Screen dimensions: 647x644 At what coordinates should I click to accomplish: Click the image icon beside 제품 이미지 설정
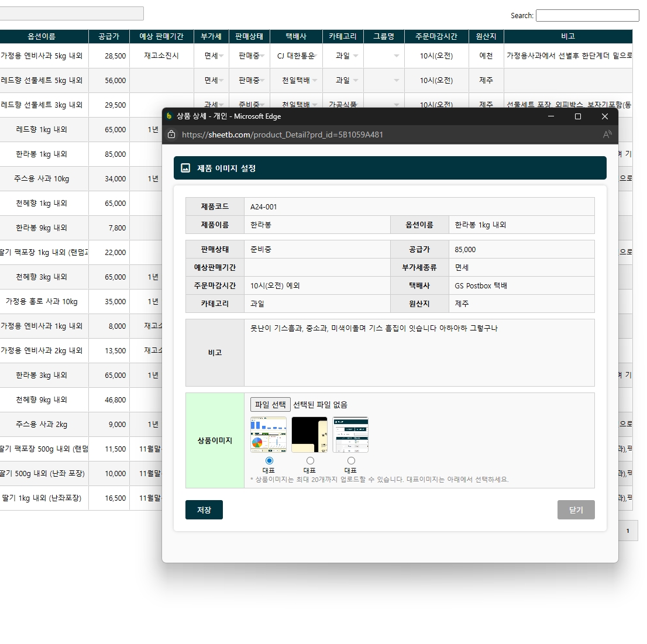tap(185, 168)
